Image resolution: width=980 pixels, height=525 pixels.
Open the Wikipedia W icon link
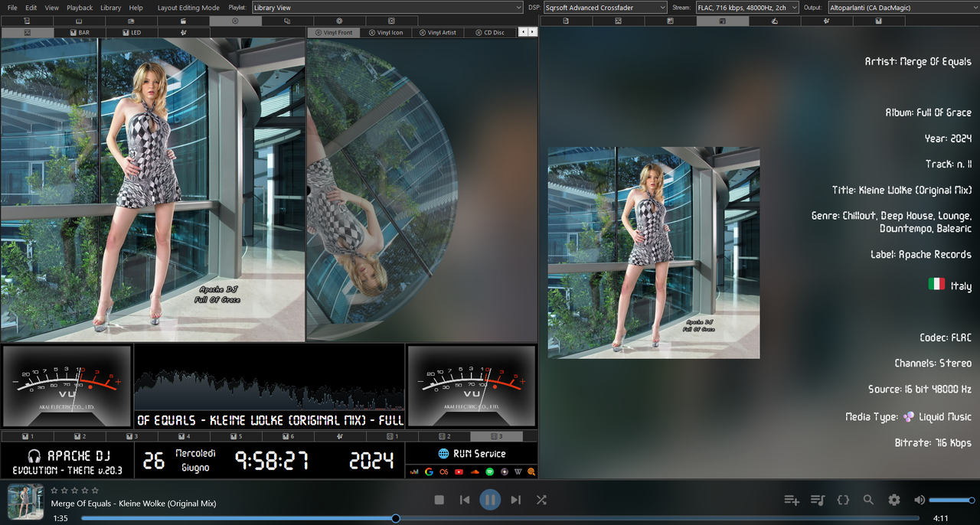point(518,471)
